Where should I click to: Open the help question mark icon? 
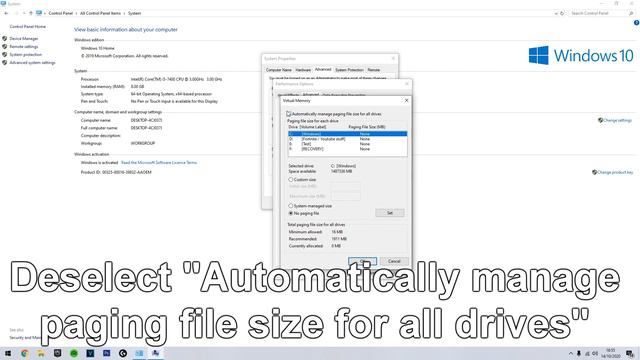tap(636, 23)
